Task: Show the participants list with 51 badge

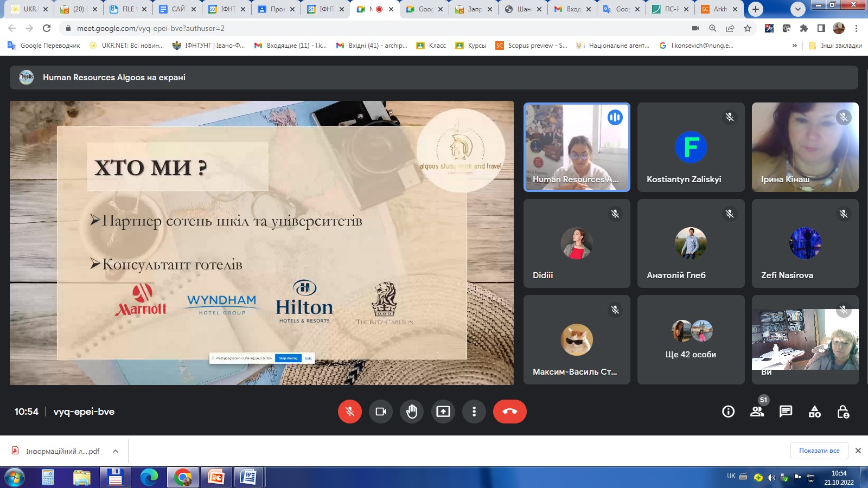Action: (757, 412)
